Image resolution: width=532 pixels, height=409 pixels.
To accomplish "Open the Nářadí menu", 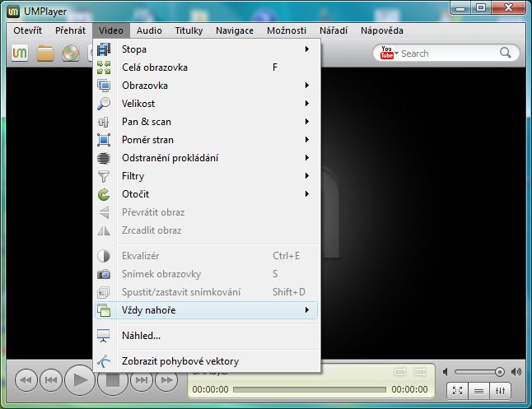I will coord(334,30).
